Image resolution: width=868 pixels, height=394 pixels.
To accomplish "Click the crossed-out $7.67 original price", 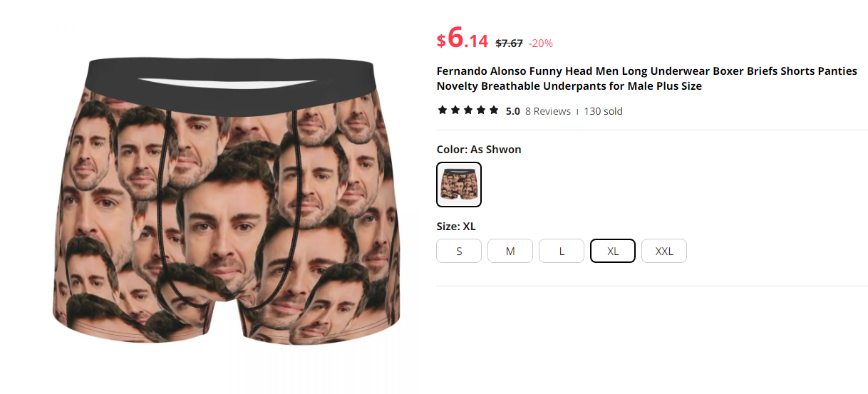I will tap(509, 43).
